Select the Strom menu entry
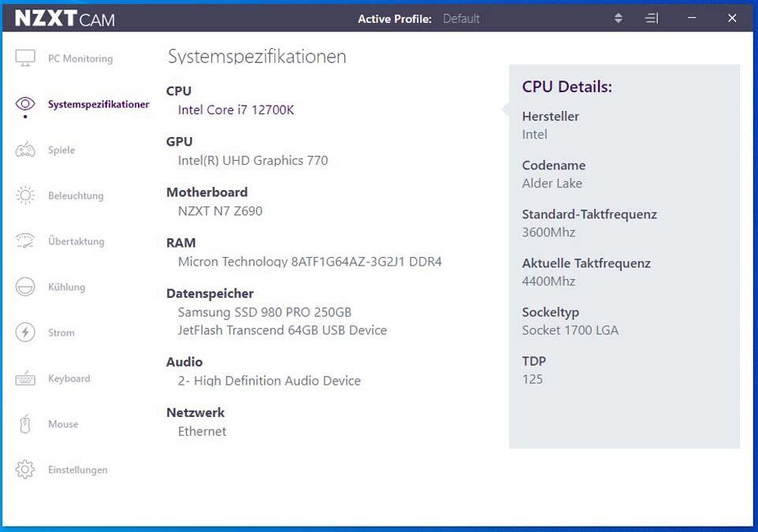Viewport: 758px width, 532px height. click(61, 333)
